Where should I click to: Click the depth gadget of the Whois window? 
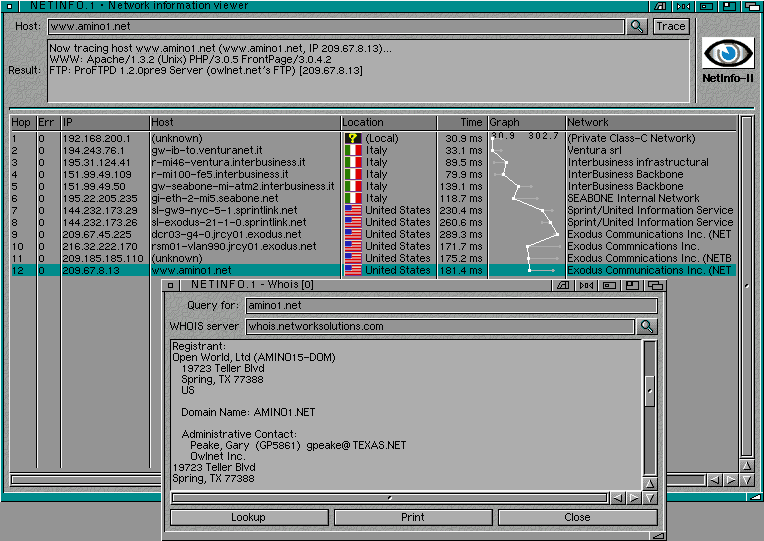tap(655, 286)
